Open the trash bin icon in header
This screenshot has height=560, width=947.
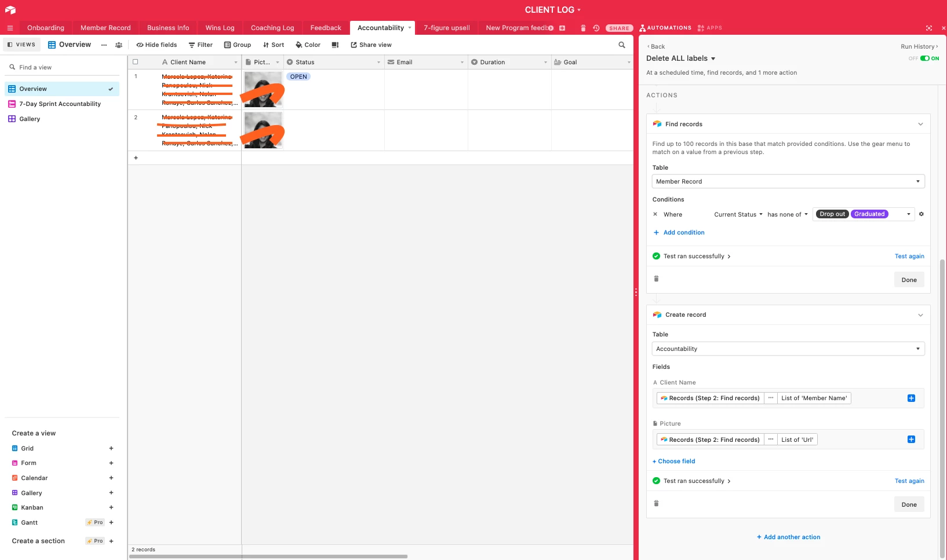coord(583,28)
